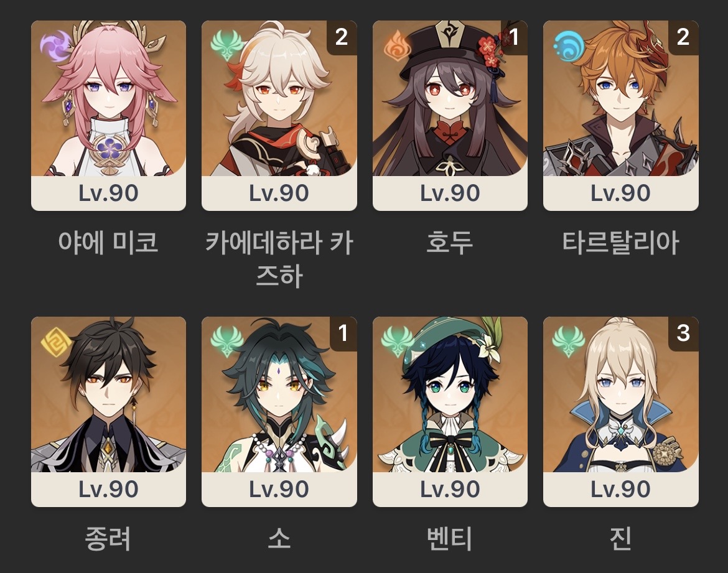Click constellation badge 1 on Hu Tao's card

(x=513, y=37)
